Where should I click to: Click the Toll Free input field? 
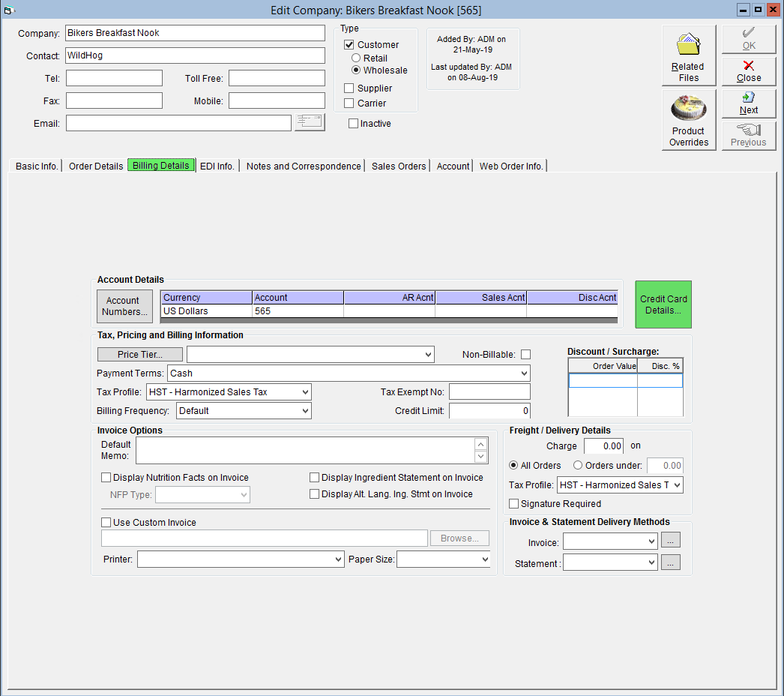click(277, 78)
